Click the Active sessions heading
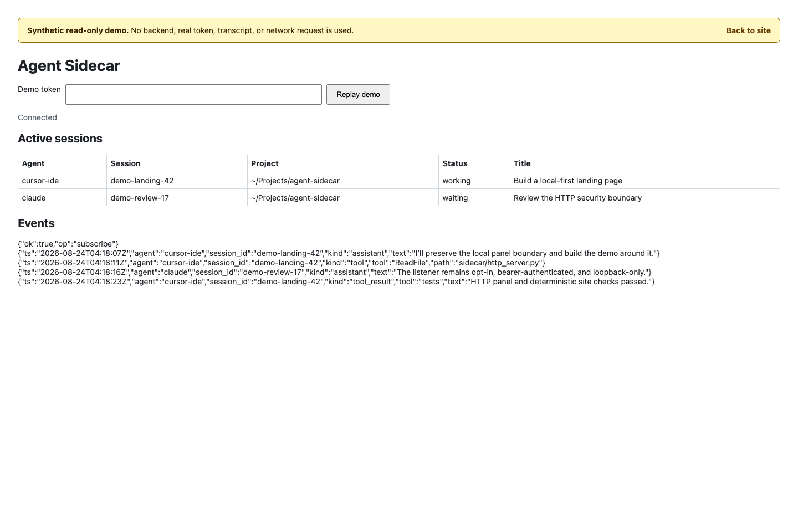The height and width of the screenshot is (532, 798). click(x=60, y=139)
